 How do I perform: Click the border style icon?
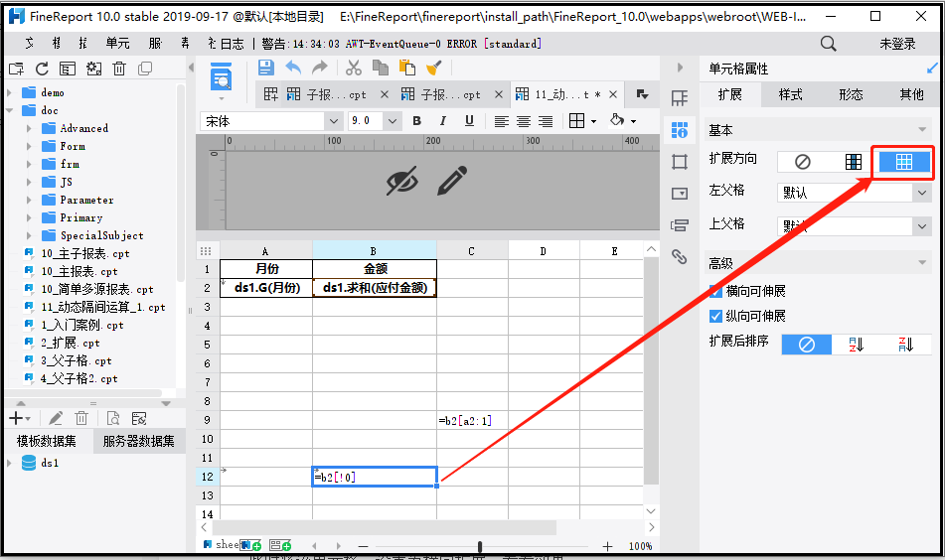coord(576,121)
